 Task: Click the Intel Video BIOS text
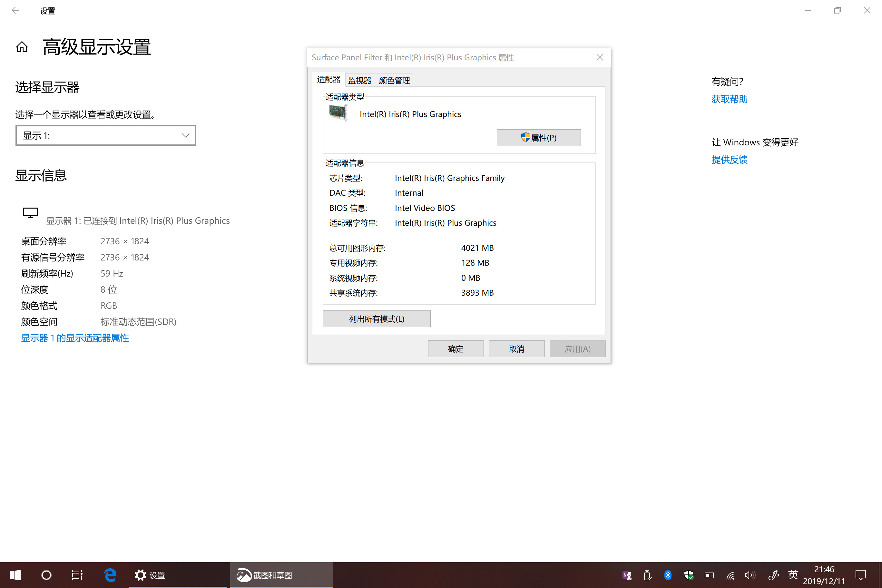pos(425,208)
